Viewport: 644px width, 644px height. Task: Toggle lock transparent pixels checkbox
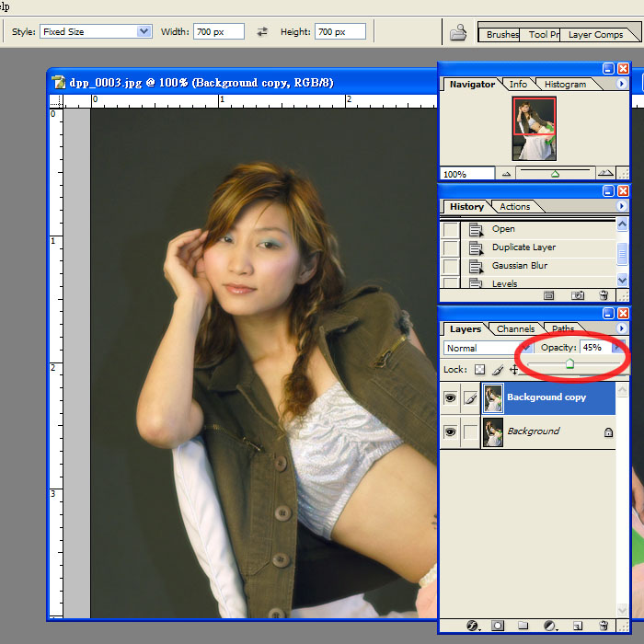(x=479, y=370)
